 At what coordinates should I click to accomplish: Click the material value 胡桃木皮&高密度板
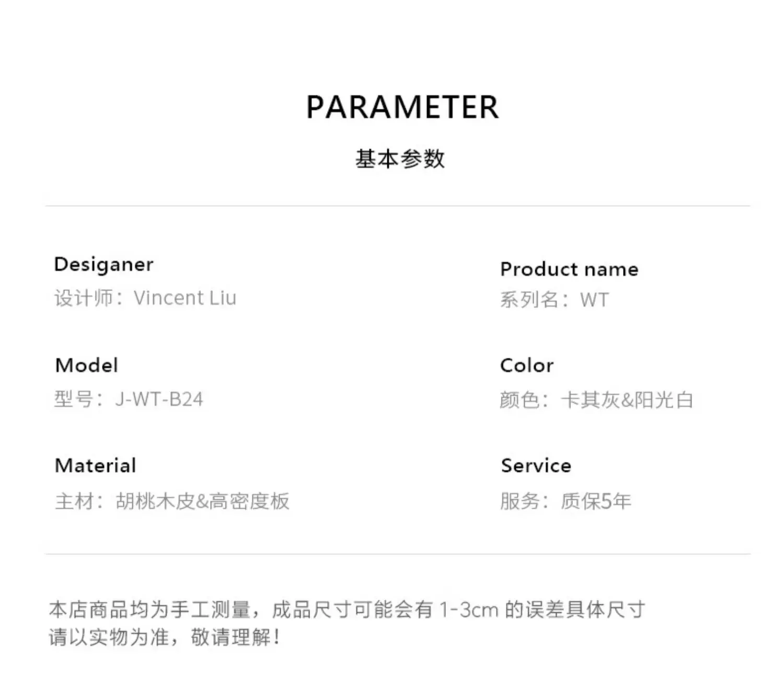(x=203, y=501)
